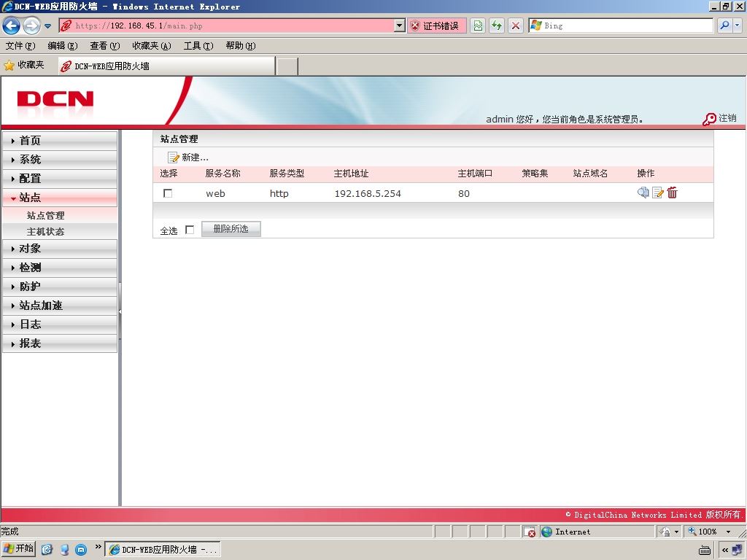Toggle the 全选 select-all checkbox
The image size is (747, 560).
click(190, 230)
